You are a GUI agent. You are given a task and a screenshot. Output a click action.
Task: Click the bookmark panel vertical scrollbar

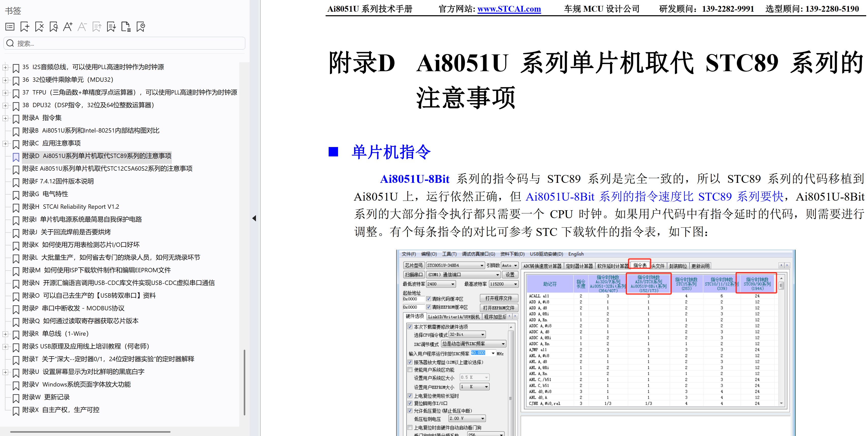[244, 382]
